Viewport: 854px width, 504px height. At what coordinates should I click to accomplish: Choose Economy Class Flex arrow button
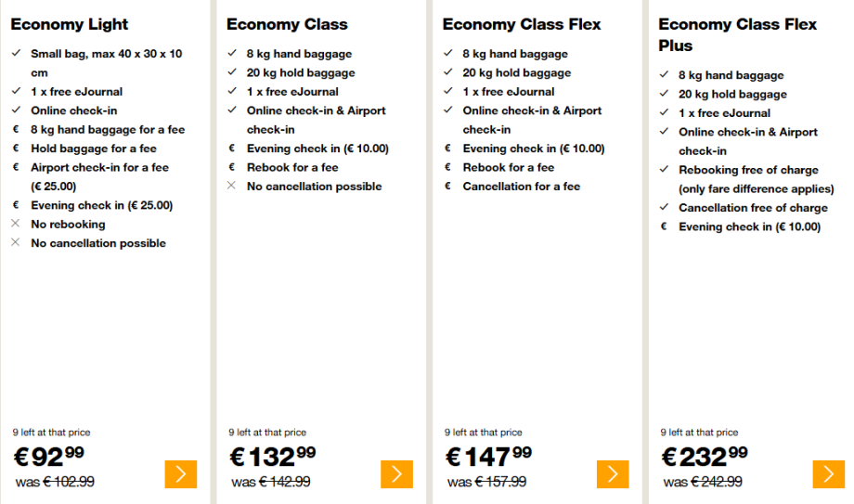[x=613, y=473]
